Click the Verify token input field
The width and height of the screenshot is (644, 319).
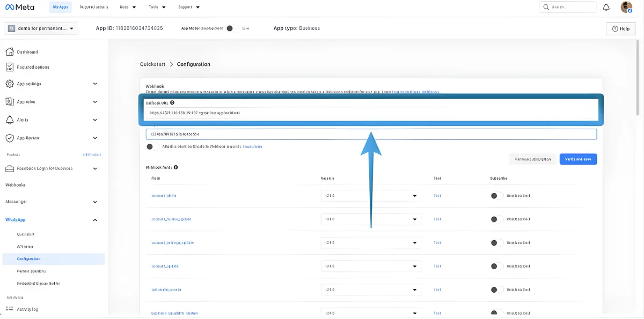click(371, 134)
